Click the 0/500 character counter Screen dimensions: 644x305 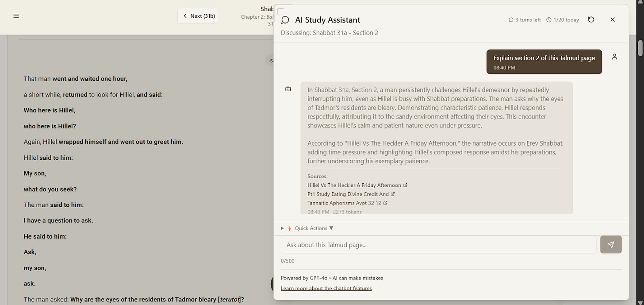pyautogui.click(x=287, y=261)
